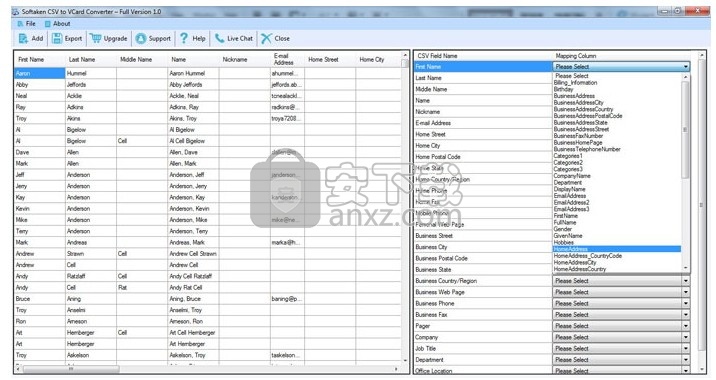The image size is (716, 380).
Task: Select Home Postal Code CSV field
Action: pyautogui.click(x=484, y=157)
